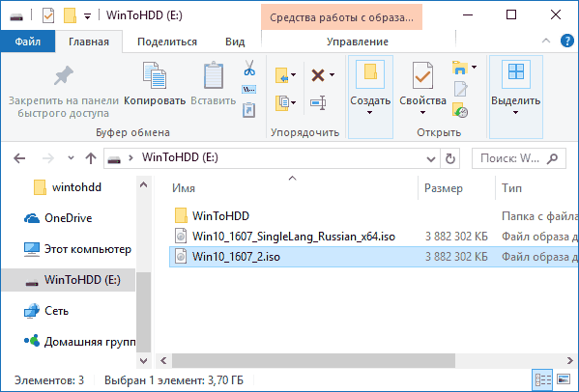Click the New folder icon in title bar

[70, 15]
